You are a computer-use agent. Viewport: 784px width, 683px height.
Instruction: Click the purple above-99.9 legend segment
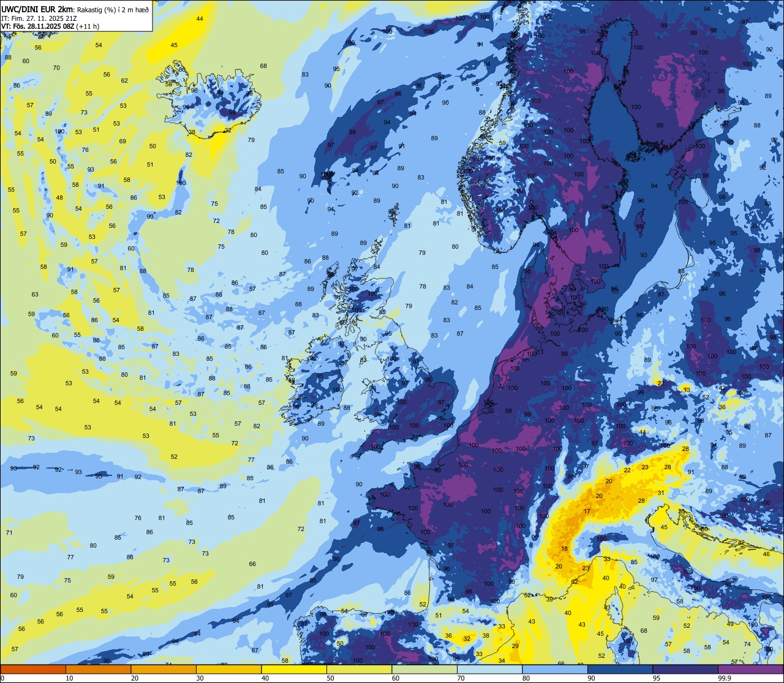pyautogui.click(x=751, y=669)
